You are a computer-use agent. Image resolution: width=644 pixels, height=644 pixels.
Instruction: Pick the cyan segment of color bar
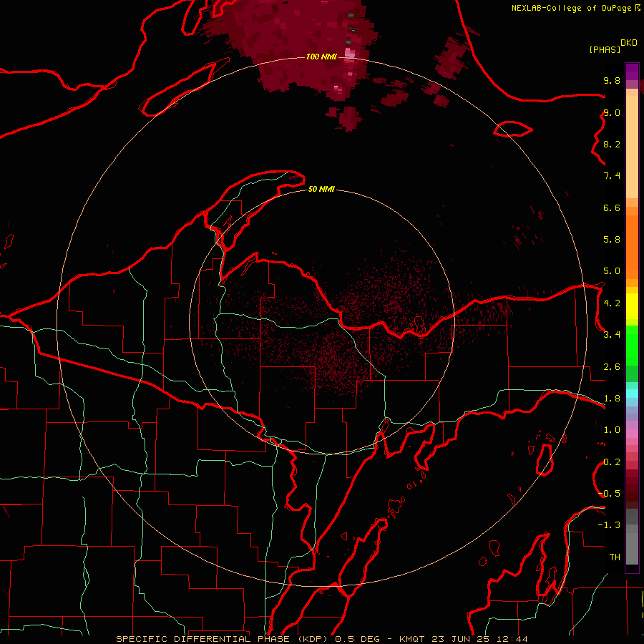[x=632, y=394]
